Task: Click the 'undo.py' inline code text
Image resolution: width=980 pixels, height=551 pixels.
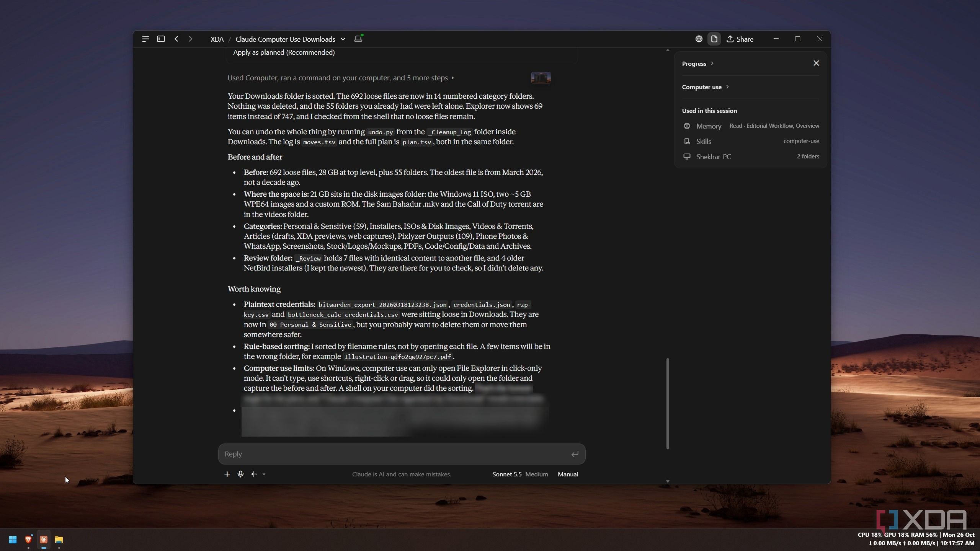Action: click(x=380, y=132)
